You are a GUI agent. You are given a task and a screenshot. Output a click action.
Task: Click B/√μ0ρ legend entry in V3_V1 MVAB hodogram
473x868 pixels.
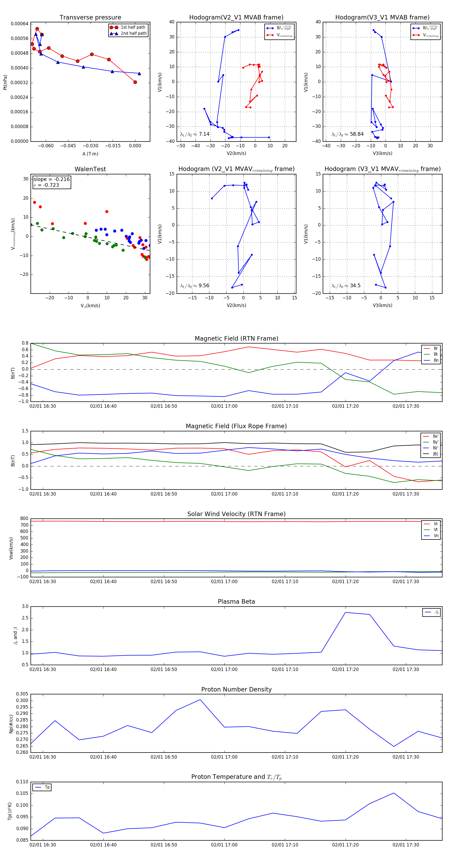pyautogui.click(x=425, y=28)
